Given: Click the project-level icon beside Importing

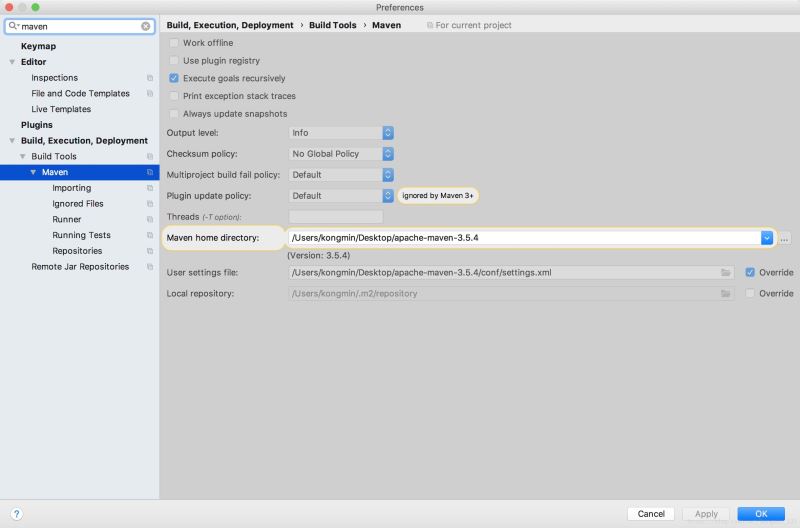Looking at the screenshot, I should click(x=150, y=188).
